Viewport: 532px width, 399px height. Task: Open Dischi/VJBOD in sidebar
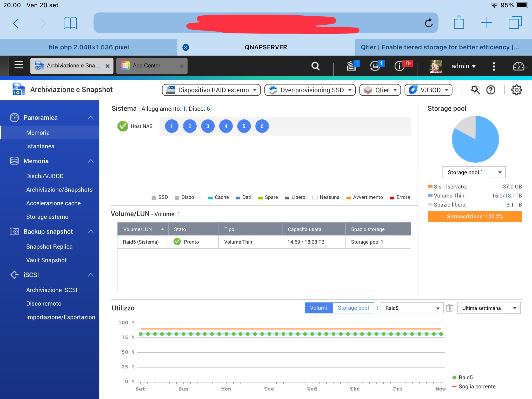45,176
